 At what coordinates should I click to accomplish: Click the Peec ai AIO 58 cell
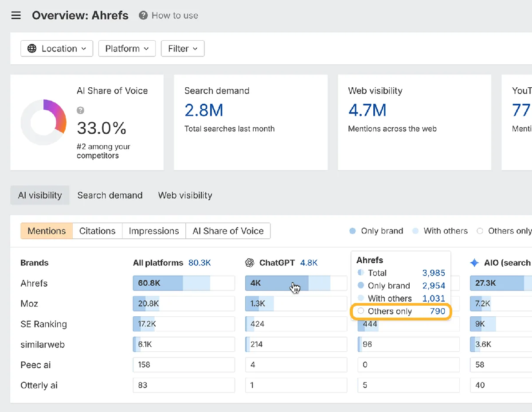tap(501, 365)
